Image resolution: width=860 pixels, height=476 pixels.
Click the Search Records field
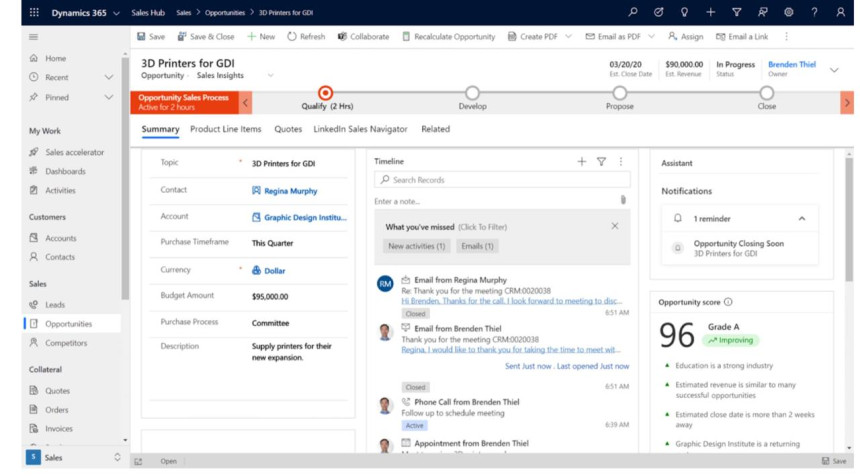(502, 179)
